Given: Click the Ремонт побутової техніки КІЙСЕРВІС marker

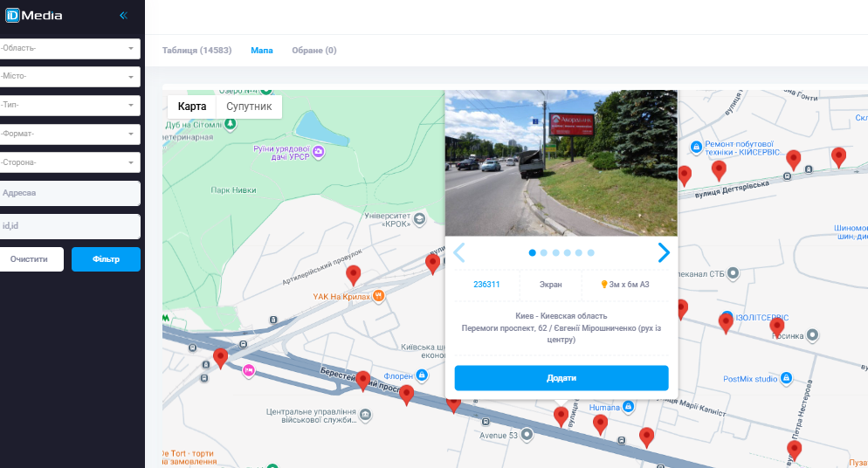Looking at the screenshot, I should (x=696, y=148).
